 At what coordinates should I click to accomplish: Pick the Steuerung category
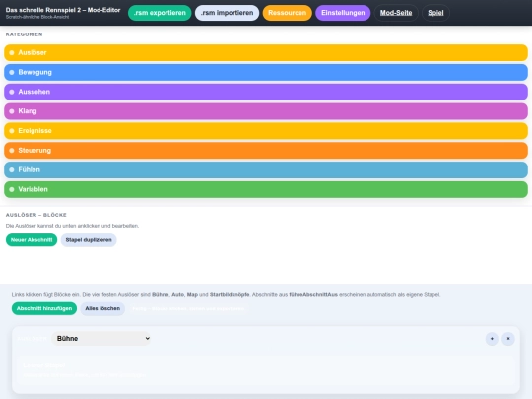(266, 151)
